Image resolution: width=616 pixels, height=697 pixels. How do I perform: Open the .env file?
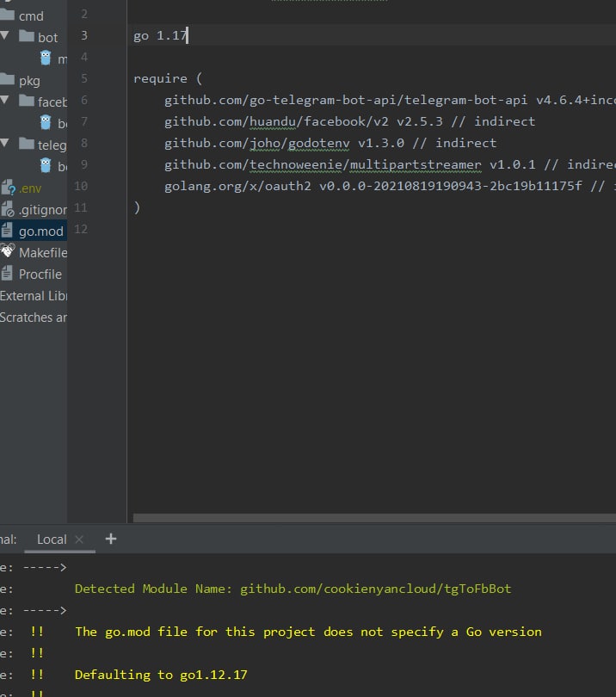click(30, 188)
